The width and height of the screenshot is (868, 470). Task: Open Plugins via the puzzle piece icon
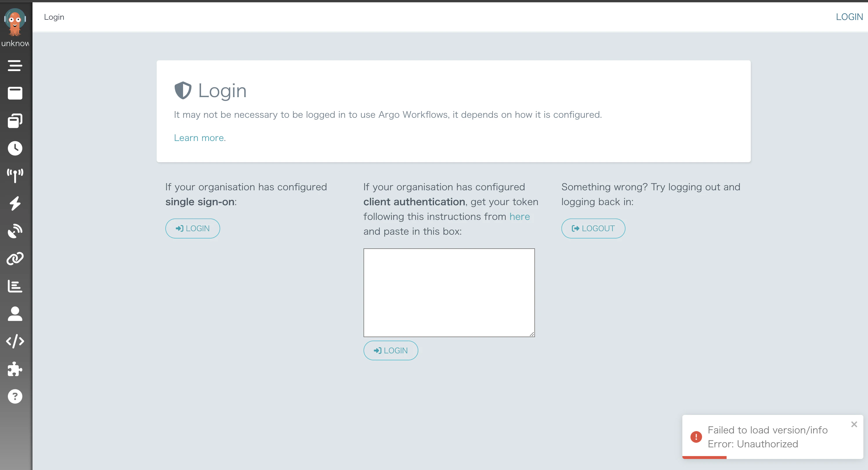[15, 369]
